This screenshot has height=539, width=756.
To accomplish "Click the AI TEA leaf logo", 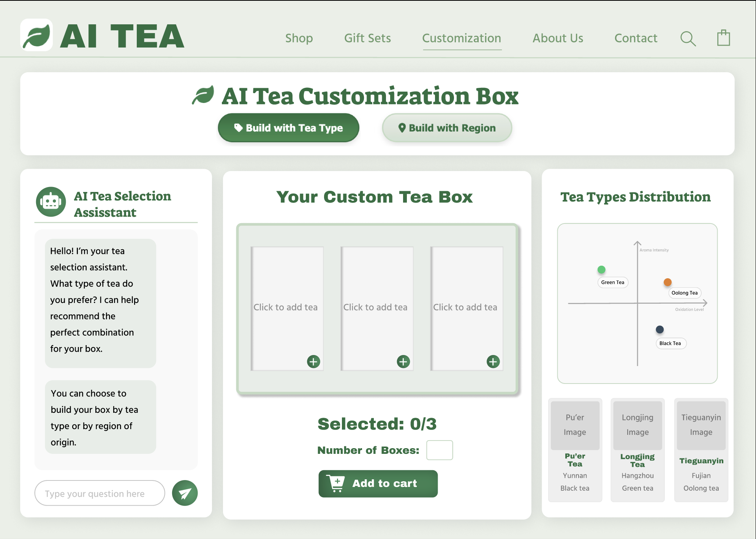I will tap(36, 35).
